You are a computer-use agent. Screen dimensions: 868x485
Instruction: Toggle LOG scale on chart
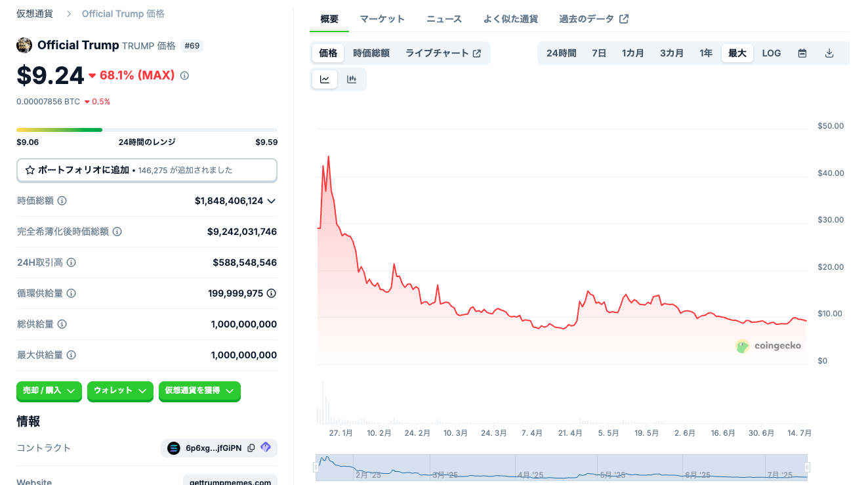pyautogui.click(x=771, y=53)
